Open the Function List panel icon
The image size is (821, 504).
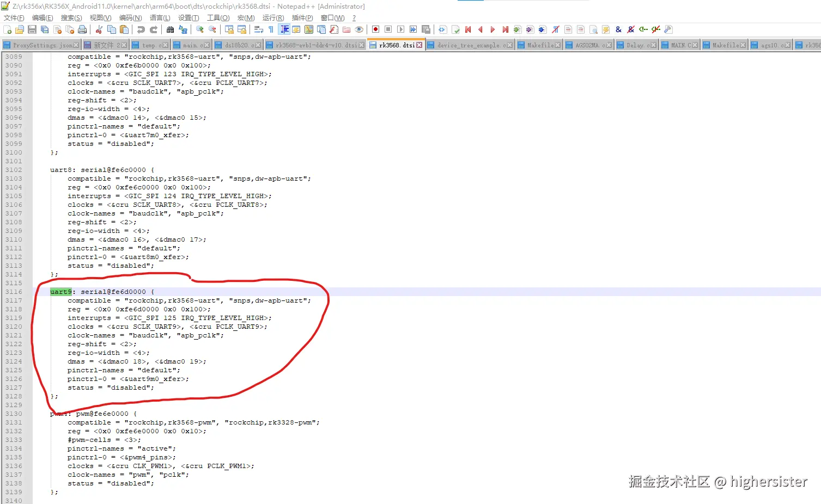[x=334, y=29]
